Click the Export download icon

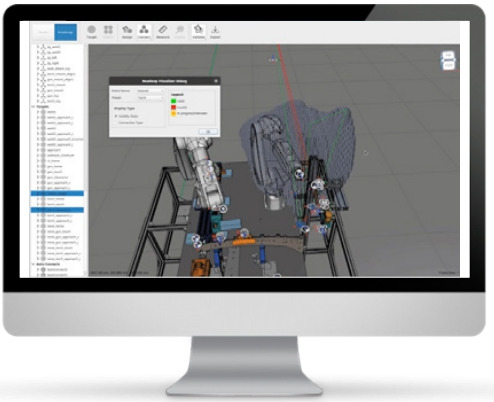[215, 32]
